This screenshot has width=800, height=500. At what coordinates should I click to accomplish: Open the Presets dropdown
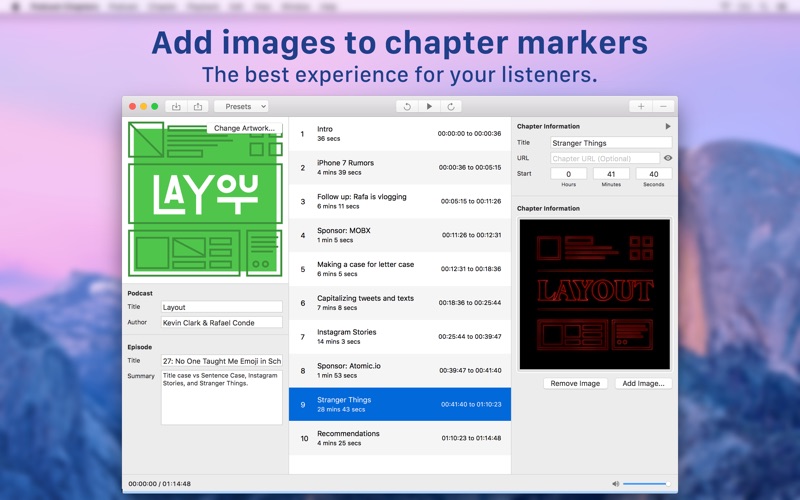point(241,106)
